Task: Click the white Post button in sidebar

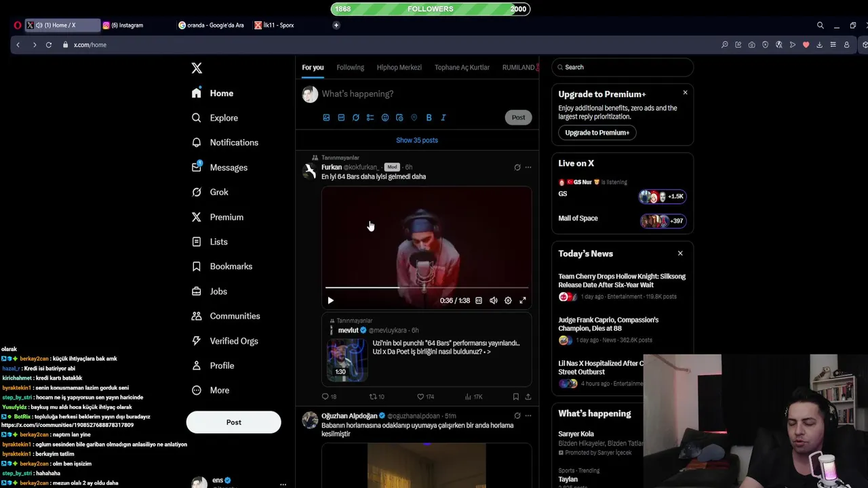Action: (x=233, y=422)
